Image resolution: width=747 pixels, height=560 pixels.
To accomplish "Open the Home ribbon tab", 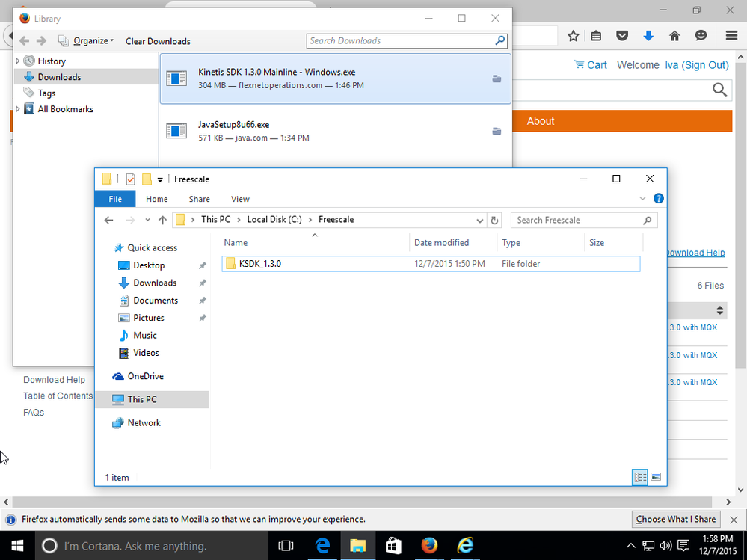I will click(157, 199).
